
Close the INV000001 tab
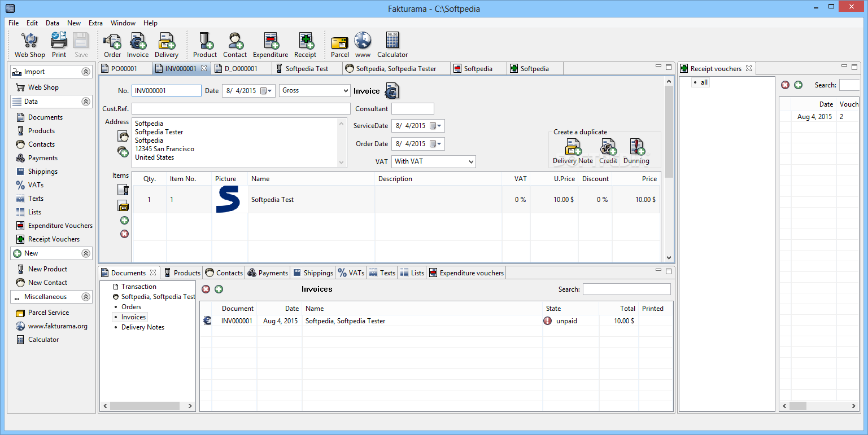[x=204, y=68]
